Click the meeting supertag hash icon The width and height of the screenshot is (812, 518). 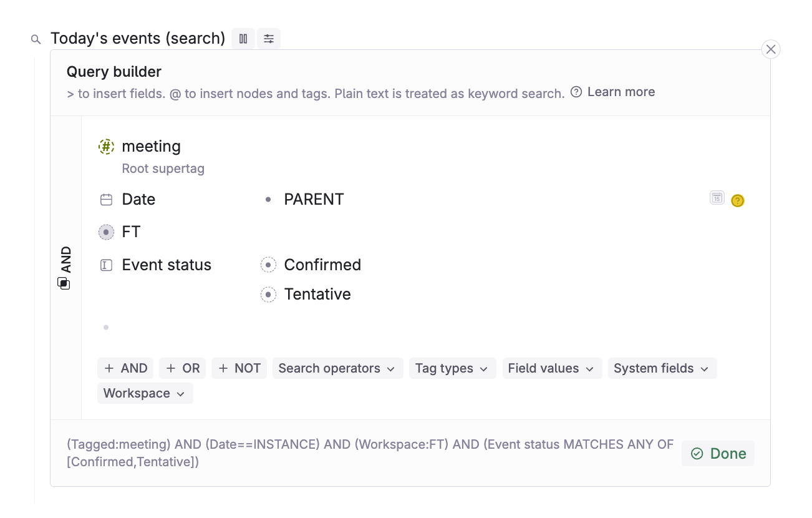(x=107, y=147)
